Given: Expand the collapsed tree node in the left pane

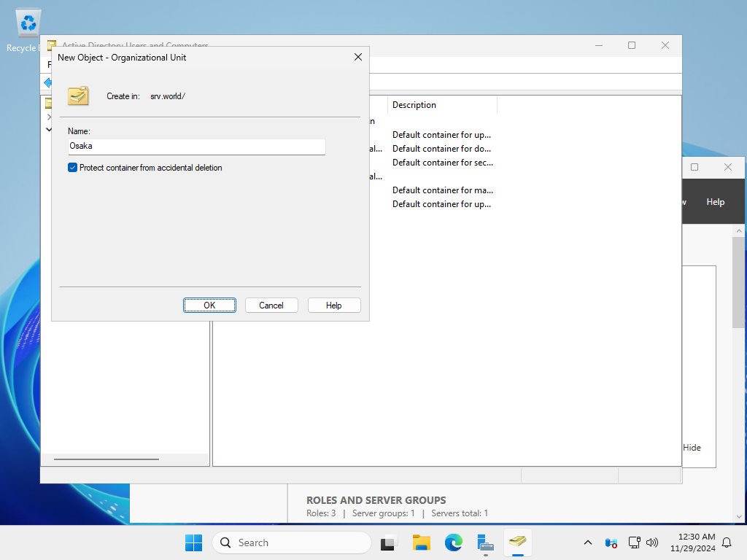Looking at the screenshot, I should pos(49,117).
